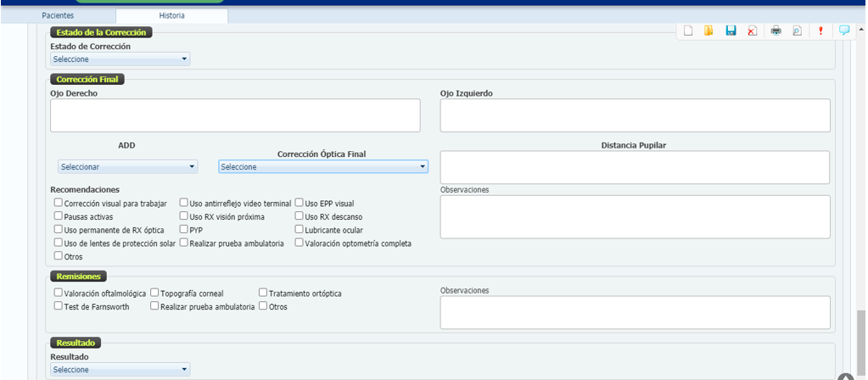Image resolution: width=868 pixels, height=380 pixels.
Task: Switch to the Pacientes tab
Action: pyautogui.click(x=58, y=15)
